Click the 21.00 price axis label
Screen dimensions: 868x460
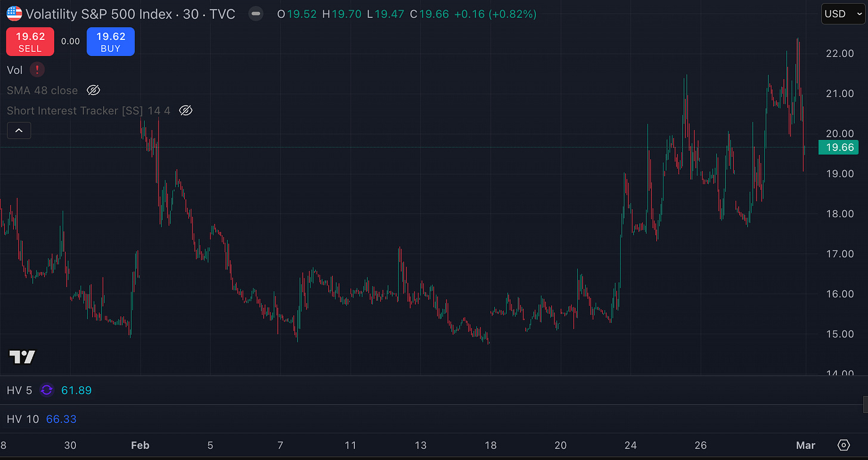[839, 94]
